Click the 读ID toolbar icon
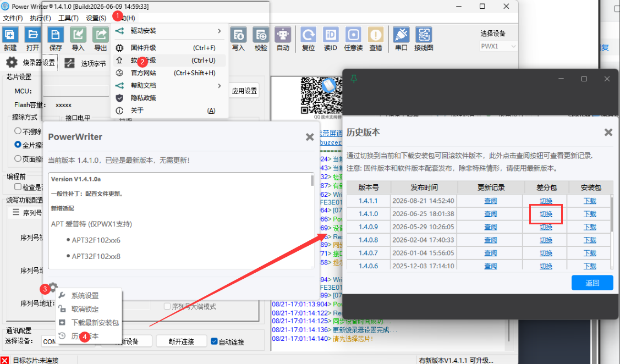 [x=331, y=35]
